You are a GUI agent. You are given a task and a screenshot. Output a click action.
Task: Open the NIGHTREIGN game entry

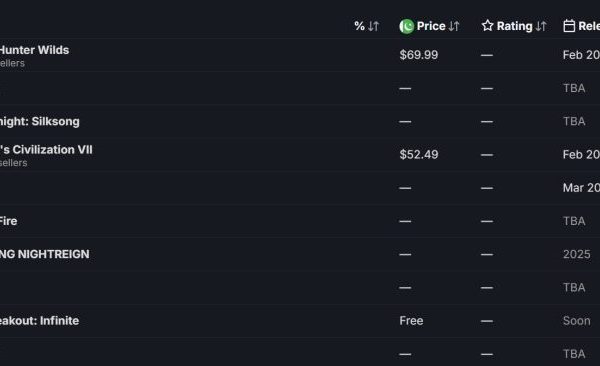[44, 254]
